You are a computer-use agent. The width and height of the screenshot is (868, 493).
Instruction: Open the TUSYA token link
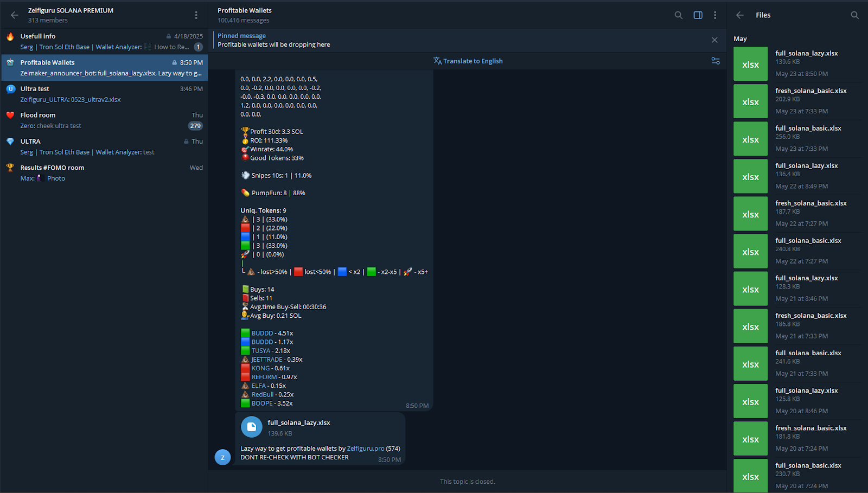(260, 351)
